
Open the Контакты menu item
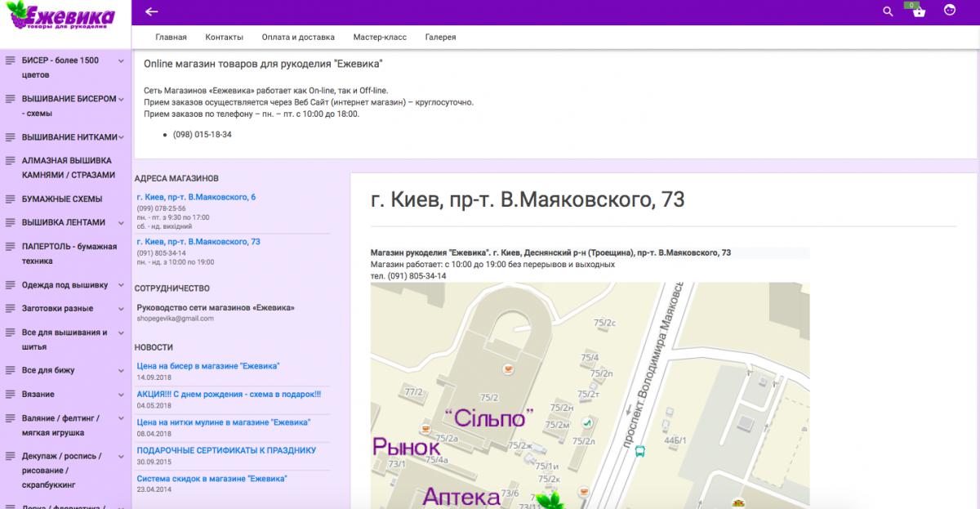click(224, 38)
